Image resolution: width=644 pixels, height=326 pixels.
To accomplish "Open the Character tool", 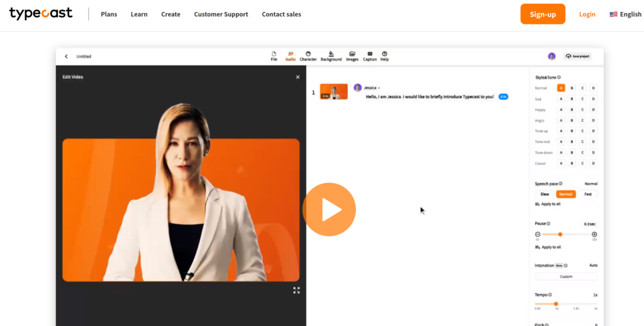I will tap(308, 56).
